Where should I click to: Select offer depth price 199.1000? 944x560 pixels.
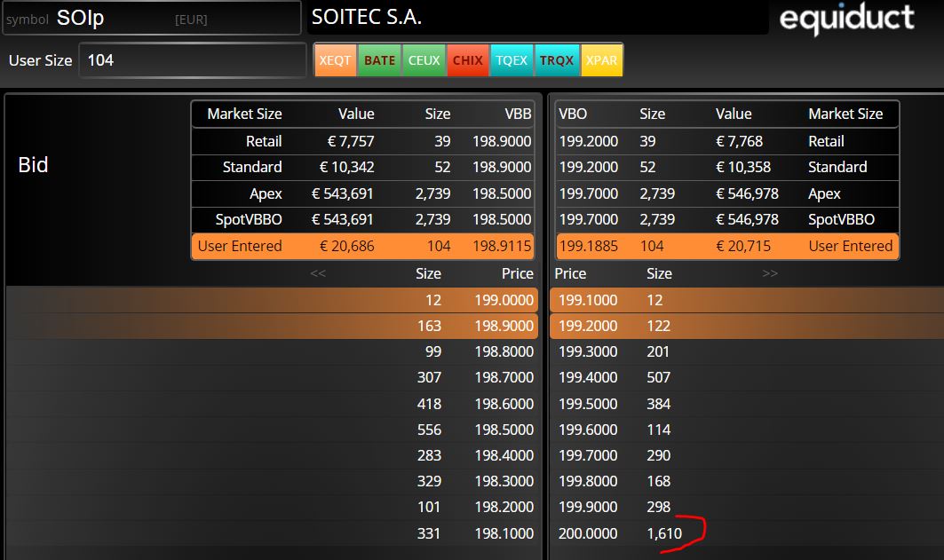(588, 300)
